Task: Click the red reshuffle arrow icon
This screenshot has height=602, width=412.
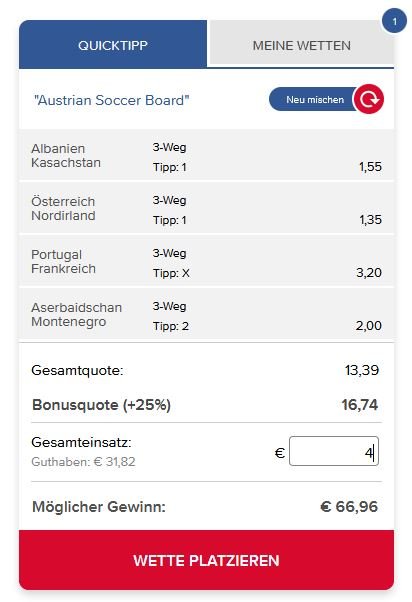Action: pos(369,99)
